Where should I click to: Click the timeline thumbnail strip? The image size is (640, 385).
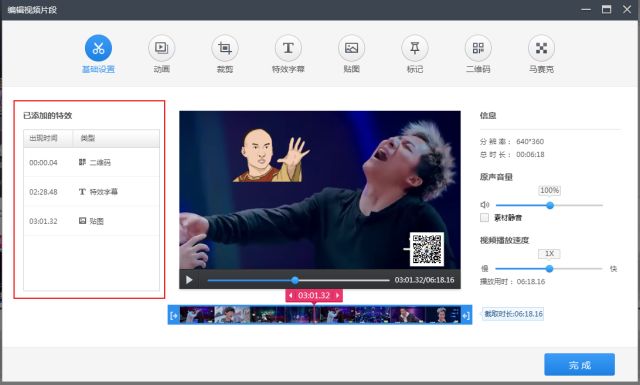(x=320, y=315)
